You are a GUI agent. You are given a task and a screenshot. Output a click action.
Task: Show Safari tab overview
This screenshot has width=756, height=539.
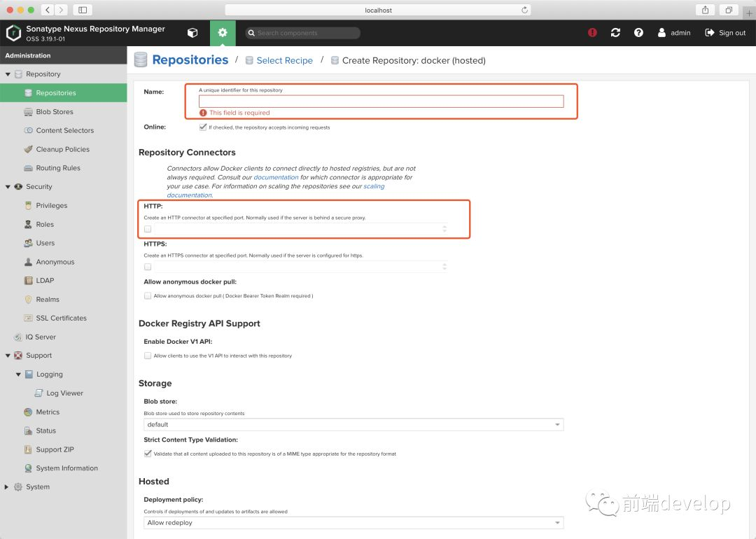click(729, 10)
